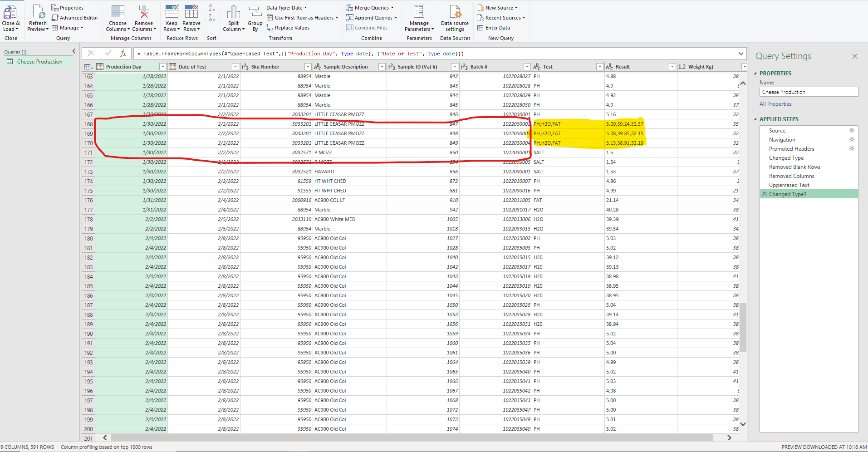
Task: Open the Recent Sources dropdown
Action: 501,18
